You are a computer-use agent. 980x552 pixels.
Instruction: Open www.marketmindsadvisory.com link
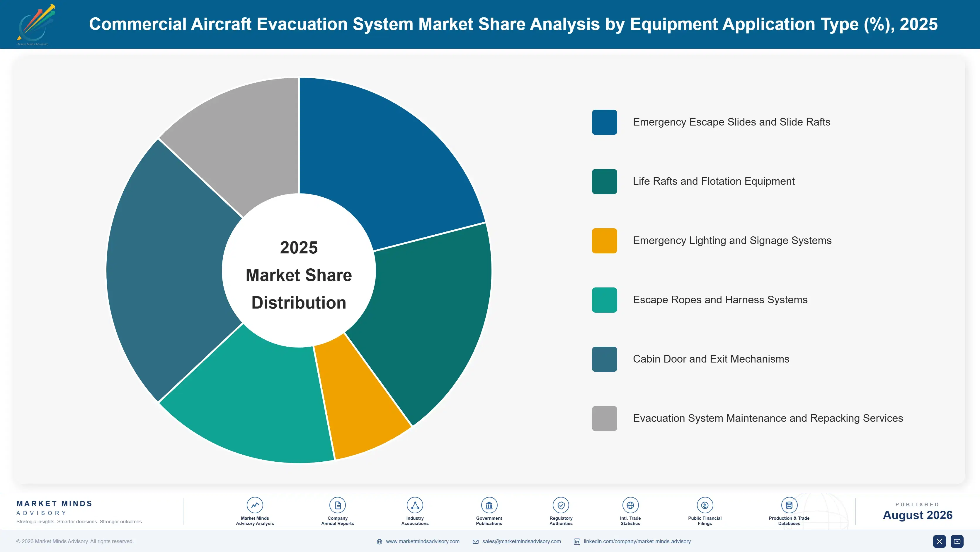tap(423, 541)
